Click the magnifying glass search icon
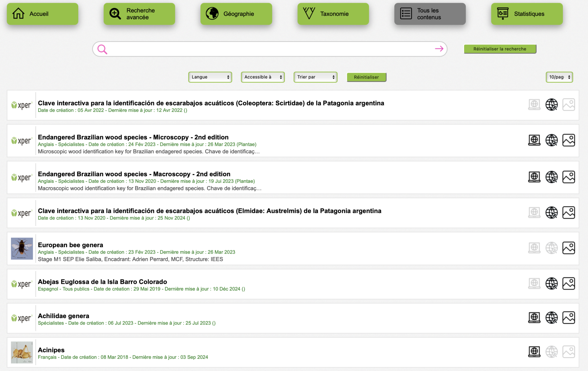Image resolution: width=588 pixels, height=371 pixels. [x=102, y=49]
